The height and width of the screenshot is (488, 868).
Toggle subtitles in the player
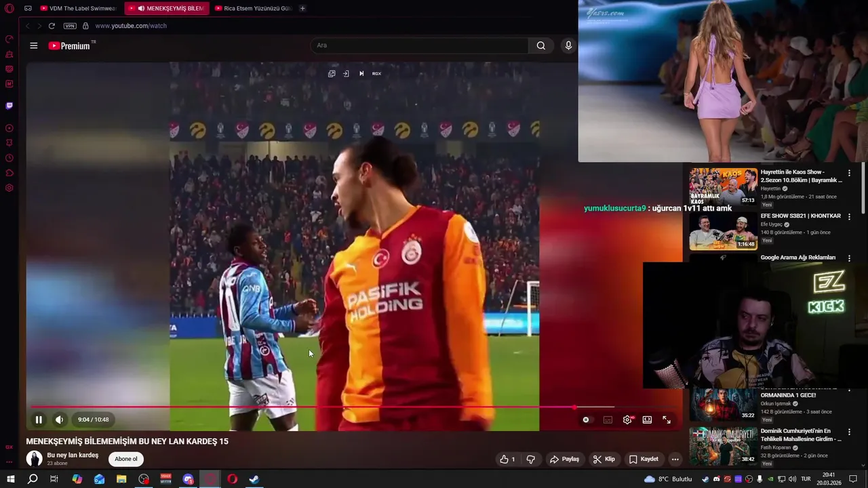point(608,420)
